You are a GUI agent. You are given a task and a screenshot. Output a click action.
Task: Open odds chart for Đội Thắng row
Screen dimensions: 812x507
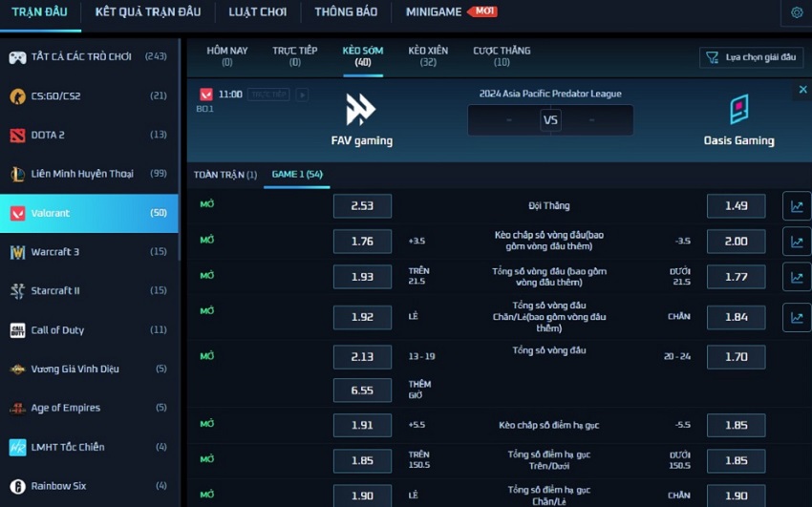point(797,206)
